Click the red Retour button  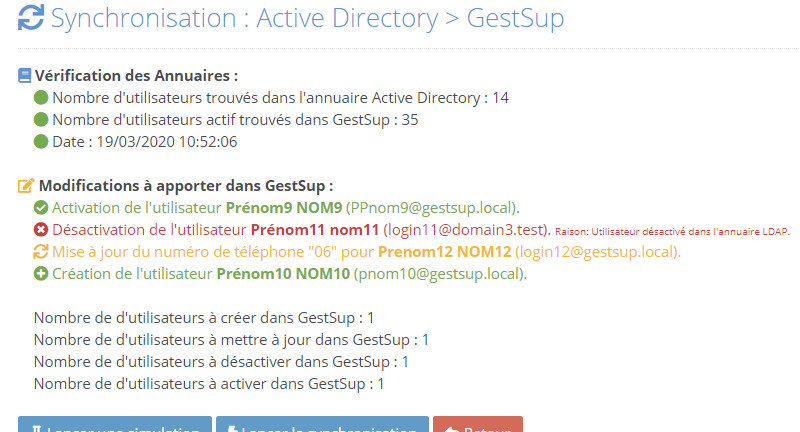(478, 425)
